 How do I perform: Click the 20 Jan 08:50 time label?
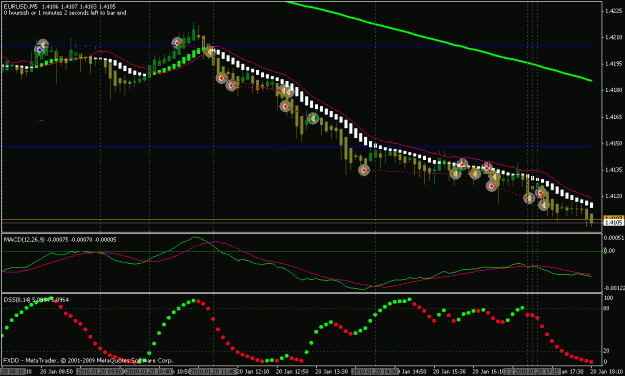[57, 372]
